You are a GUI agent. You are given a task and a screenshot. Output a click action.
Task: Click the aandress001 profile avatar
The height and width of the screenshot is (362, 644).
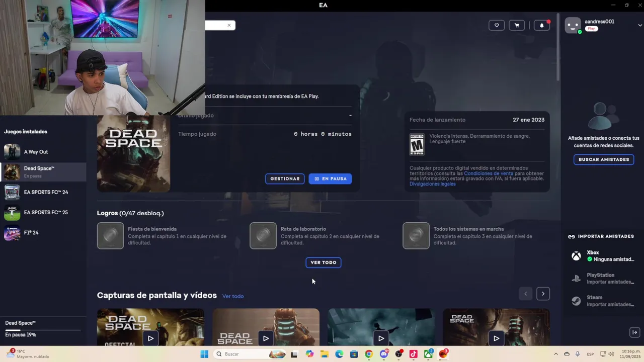click(573, 25)
